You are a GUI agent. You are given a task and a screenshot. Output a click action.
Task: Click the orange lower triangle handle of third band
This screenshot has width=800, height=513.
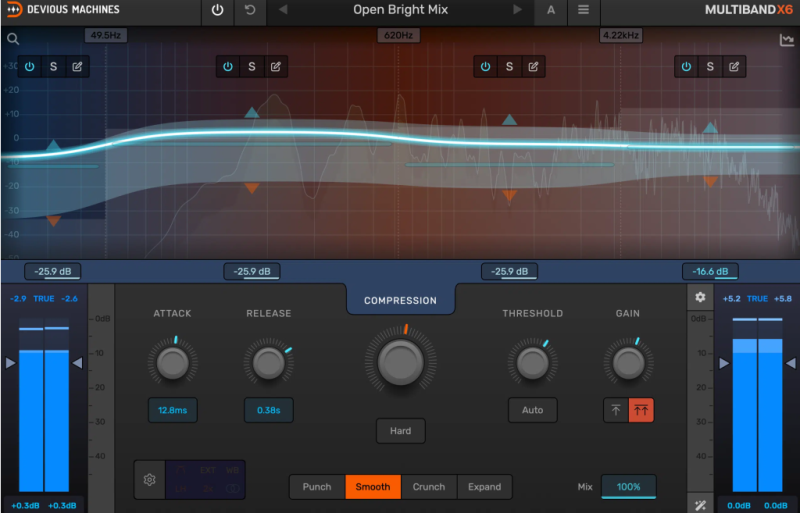509,196
